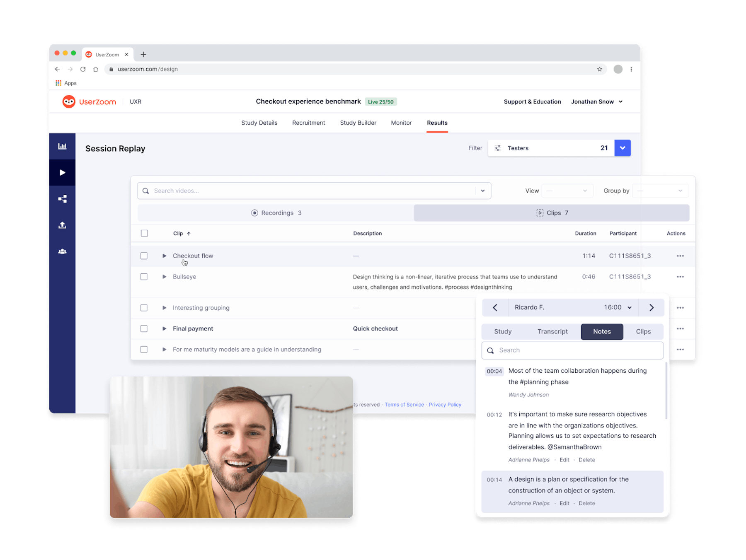Screen dimensions: 746x560
Task: Click the browser address bar URL
Action: point(148,69)
